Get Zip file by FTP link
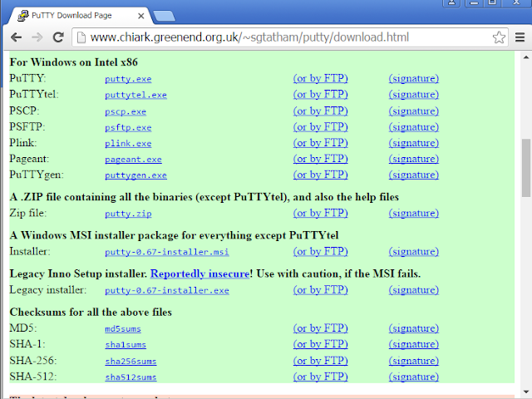The height and width of the screenshot is (399, 532). [x=321, y=213]
